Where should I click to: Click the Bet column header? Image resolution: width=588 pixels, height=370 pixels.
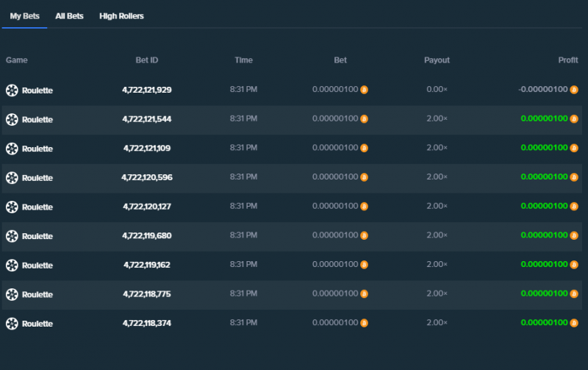point(340,60)
